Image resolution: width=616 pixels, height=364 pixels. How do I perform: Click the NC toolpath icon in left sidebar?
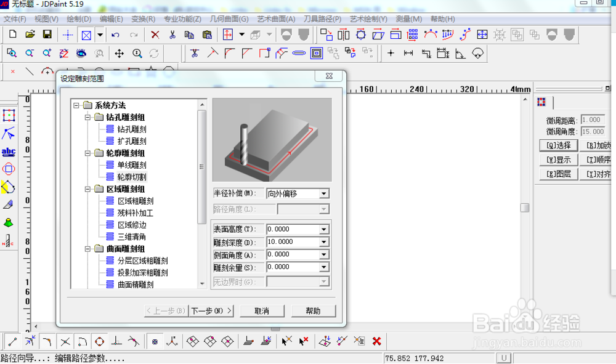click(8, 241)
